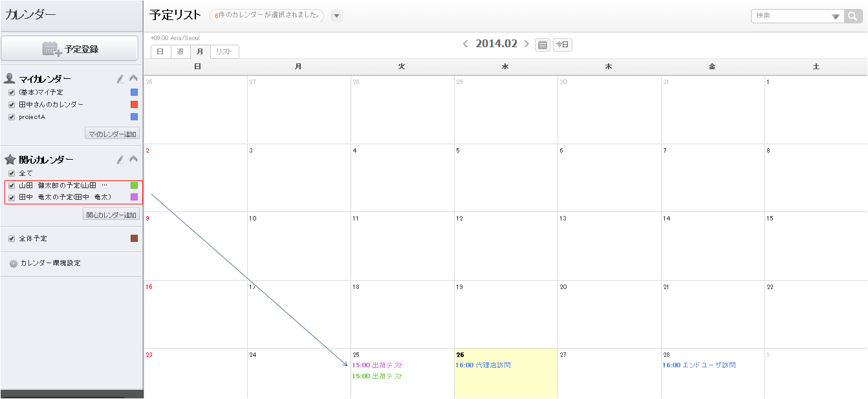The image size is (868, 399).
Task: Open the selected calendars dropdown arrow
Action: click(x=337, y=16)
